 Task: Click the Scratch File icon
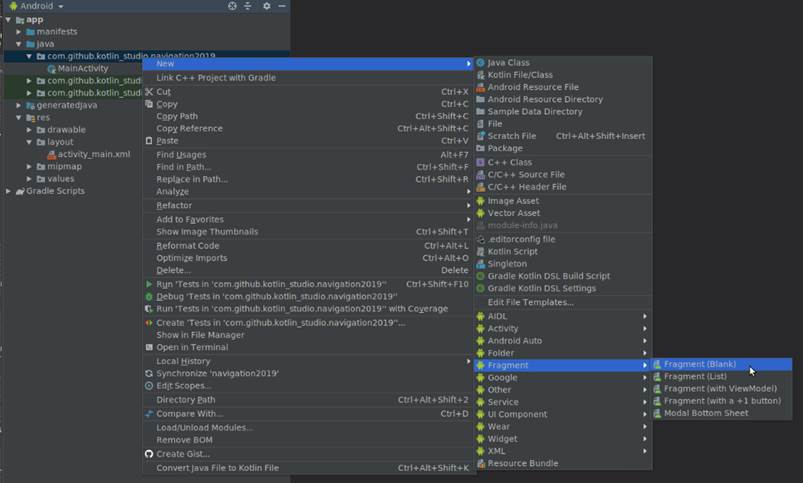pyautogui.click(x=480, y=136)
